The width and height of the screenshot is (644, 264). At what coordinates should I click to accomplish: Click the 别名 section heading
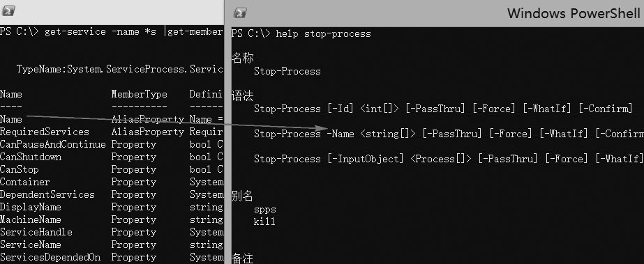point(242,196)
